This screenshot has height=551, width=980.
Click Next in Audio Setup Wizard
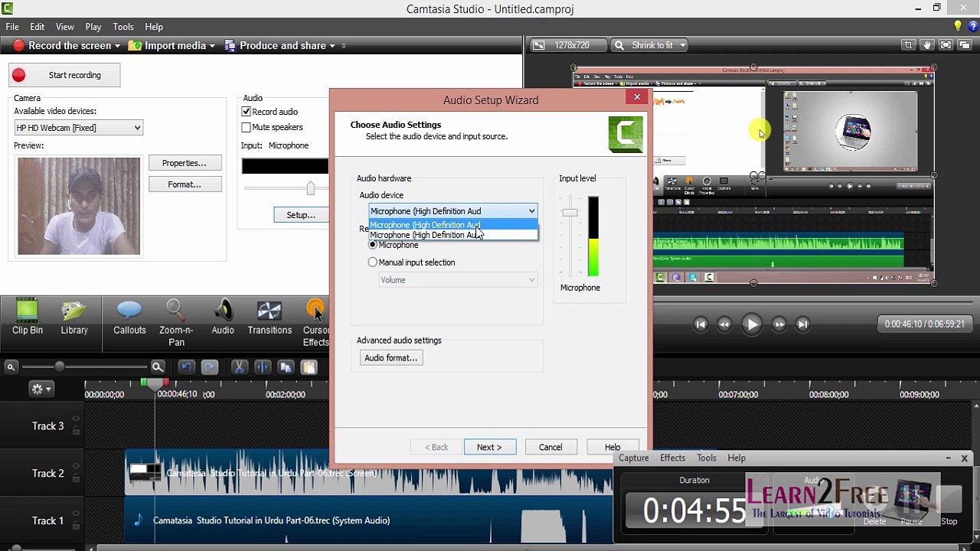(489, 447)
